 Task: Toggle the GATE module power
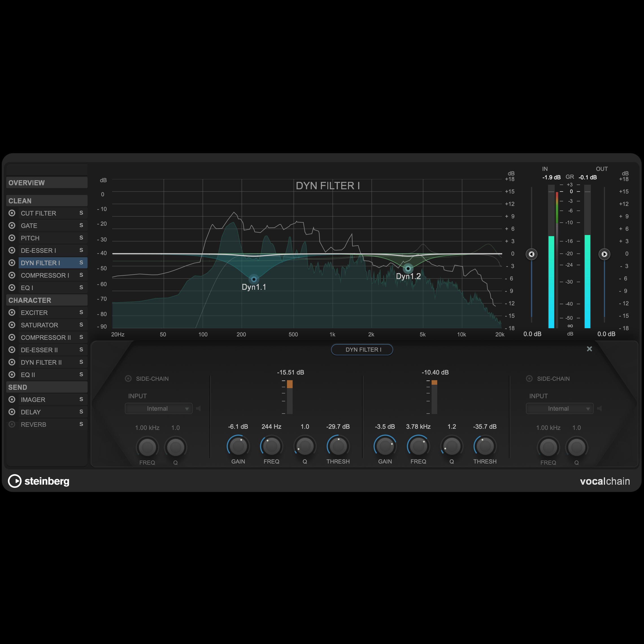pos(12,225)
